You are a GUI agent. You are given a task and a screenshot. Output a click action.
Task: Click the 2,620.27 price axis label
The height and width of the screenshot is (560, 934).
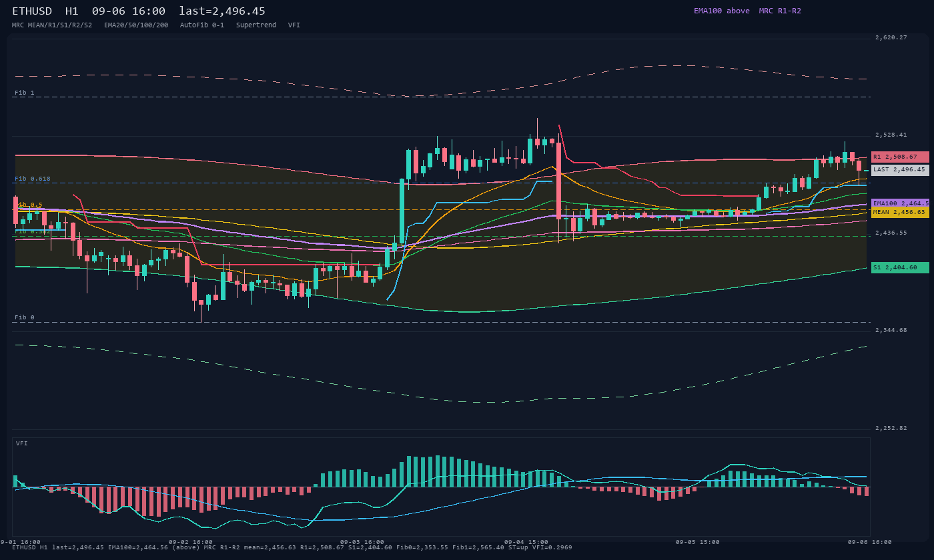[891, 38]
